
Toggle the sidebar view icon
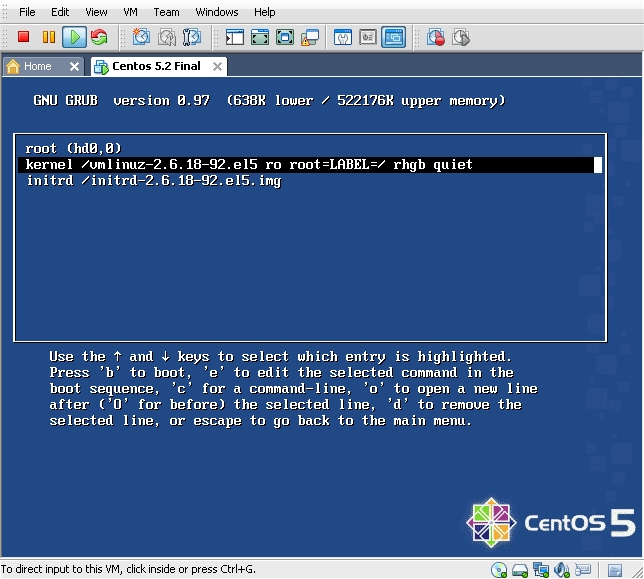[x=235, y=37]
